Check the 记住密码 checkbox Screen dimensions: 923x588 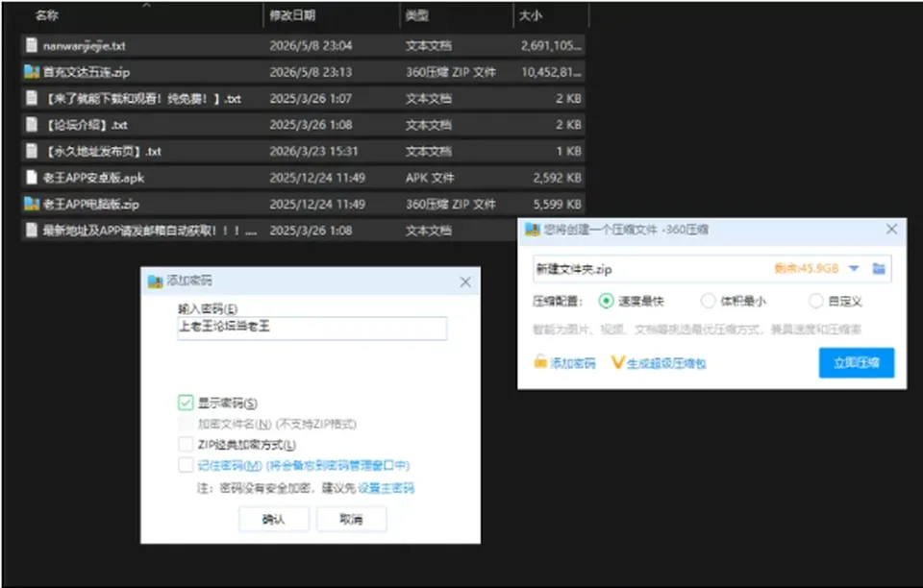[x=186, y=465]
